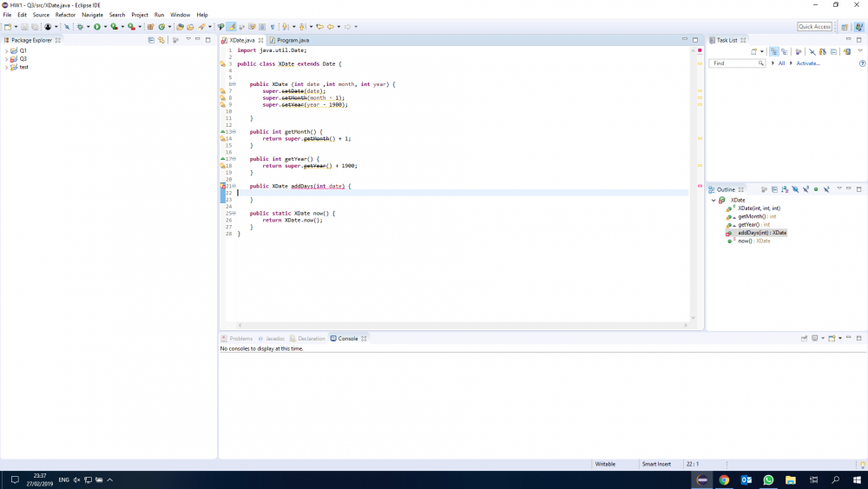This screenshot has height=489, width=868.
Task: Toggle Categorized view in Task List
Action: [774, 51]
